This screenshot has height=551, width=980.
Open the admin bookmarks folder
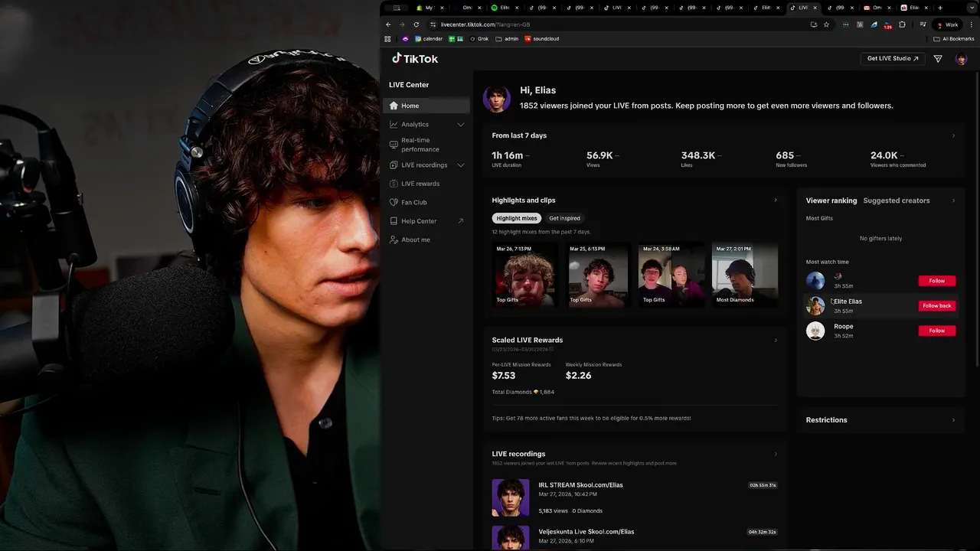click(x=508, y=39)
